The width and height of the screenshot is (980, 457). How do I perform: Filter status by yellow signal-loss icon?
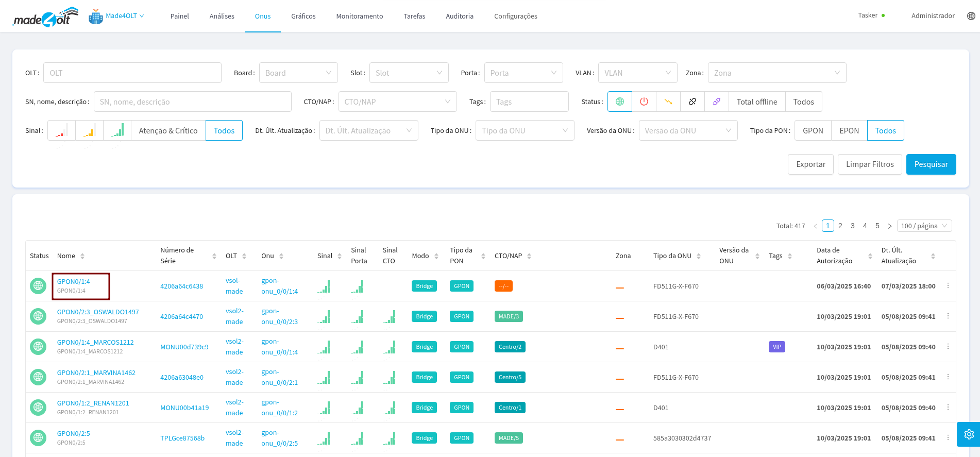(668, 101)
